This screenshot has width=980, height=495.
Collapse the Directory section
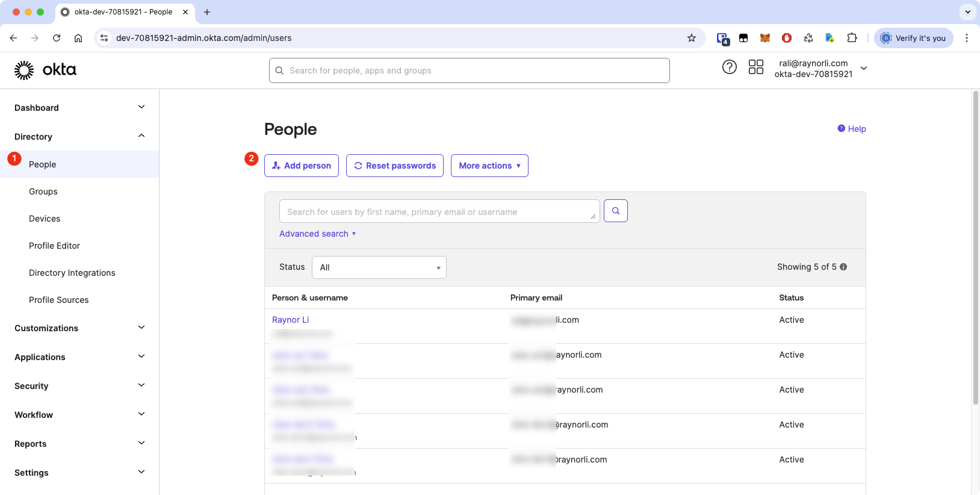[79, 137]
